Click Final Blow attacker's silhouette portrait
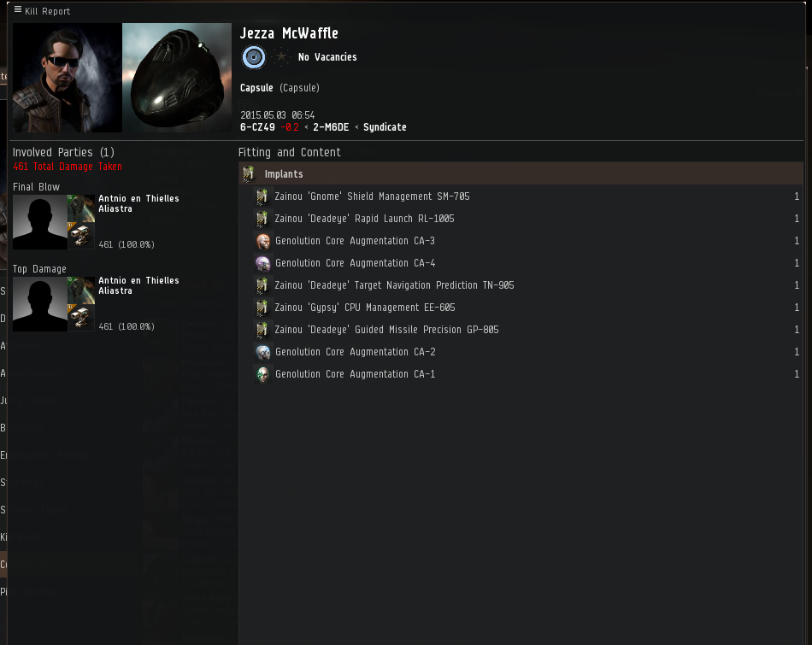Image resolution: width=812 pixels, height=645 pixels. coord(40,222)
